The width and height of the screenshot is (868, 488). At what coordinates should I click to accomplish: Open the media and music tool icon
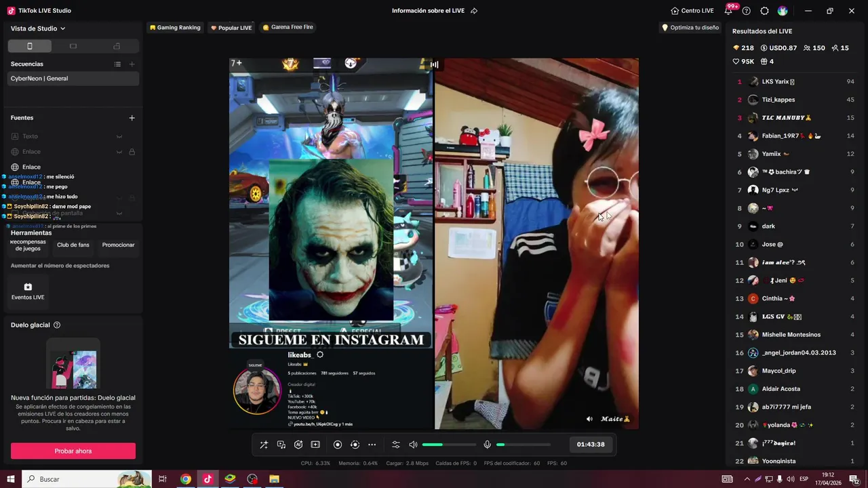281,445
